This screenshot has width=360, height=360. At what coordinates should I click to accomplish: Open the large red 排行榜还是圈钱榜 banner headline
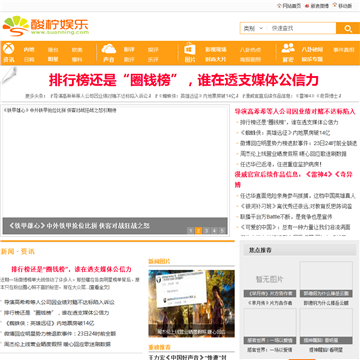pos(184,80)
